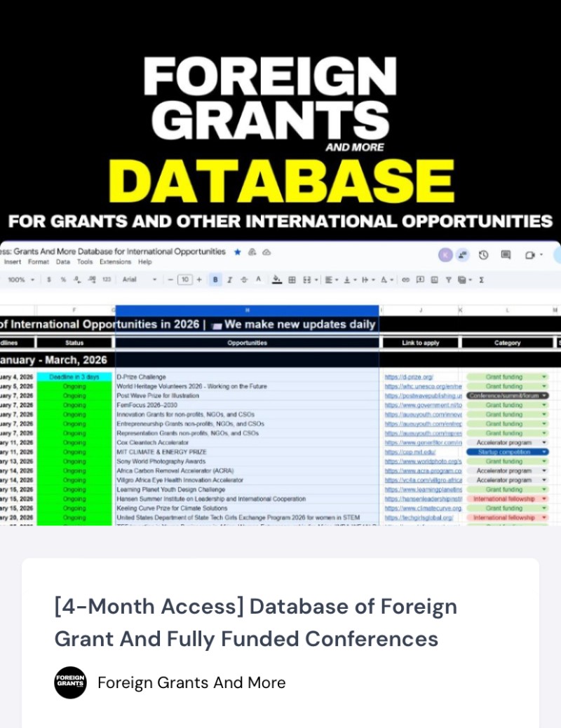This screenshot has width=561, height=728.
Task: Apply currency format with dollar icon
Action: point(49,280)
